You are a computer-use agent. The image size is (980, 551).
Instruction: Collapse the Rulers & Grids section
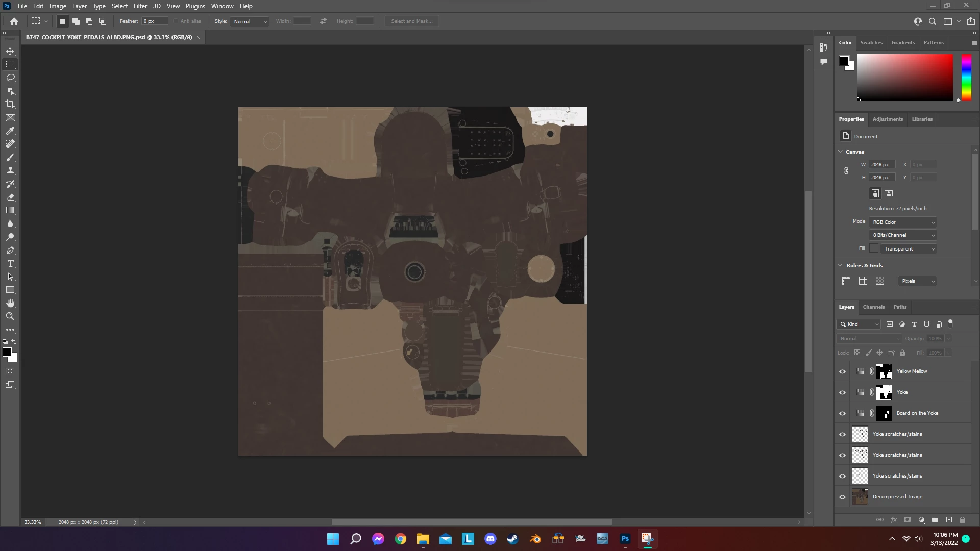pyautogui.click(x=841, y=265)
